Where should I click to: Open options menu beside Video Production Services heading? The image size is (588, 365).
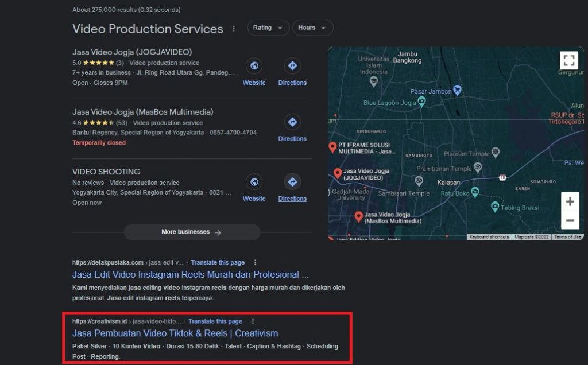(x=233, y=28)
